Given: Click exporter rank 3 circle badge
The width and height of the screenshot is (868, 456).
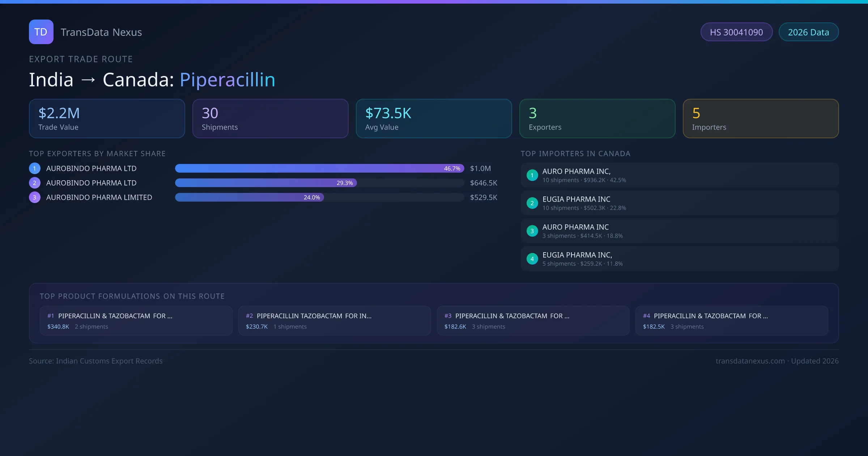Looking at the screenshot, I should 34,197.
